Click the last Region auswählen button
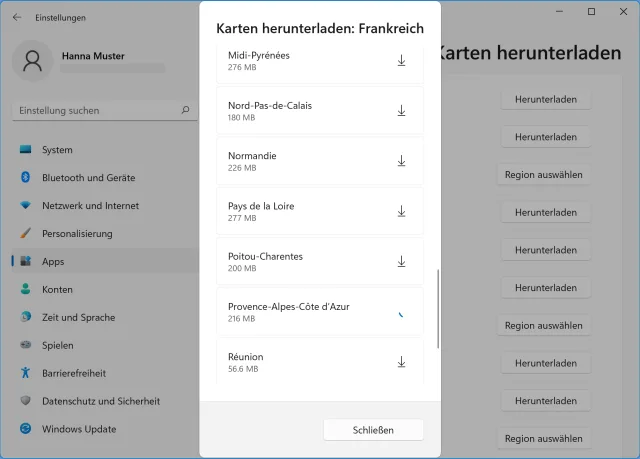Viewport: 640px width, 459px height. click(544, 439)
